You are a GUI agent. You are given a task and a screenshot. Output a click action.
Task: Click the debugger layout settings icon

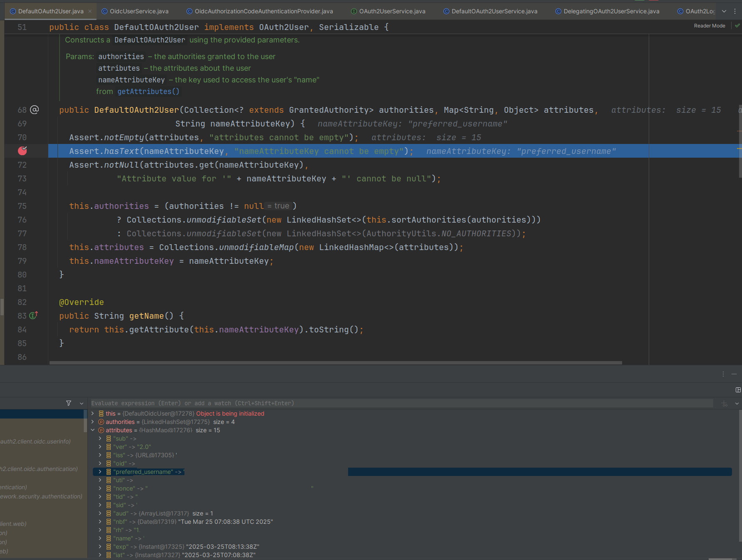pos(738,390)
